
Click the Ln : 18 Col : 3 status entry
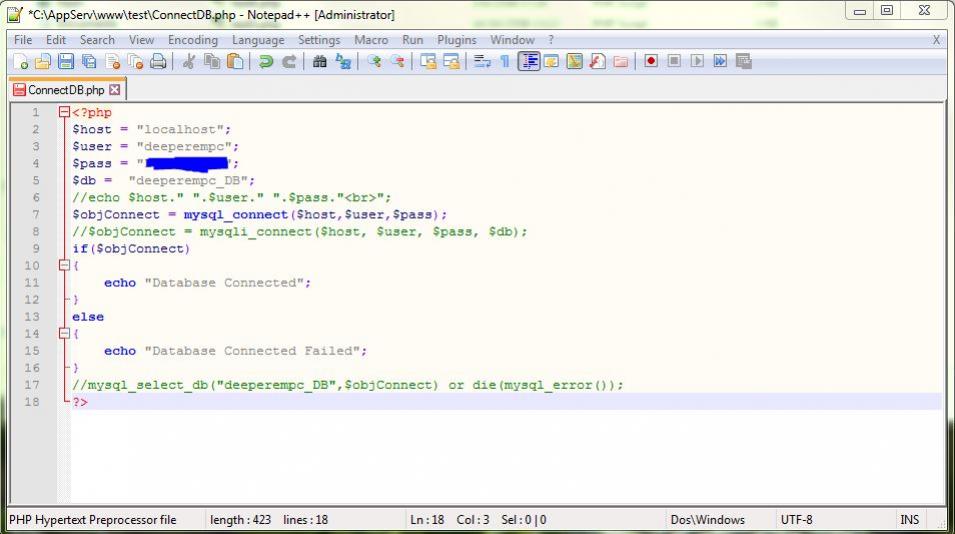coord(449,520)
